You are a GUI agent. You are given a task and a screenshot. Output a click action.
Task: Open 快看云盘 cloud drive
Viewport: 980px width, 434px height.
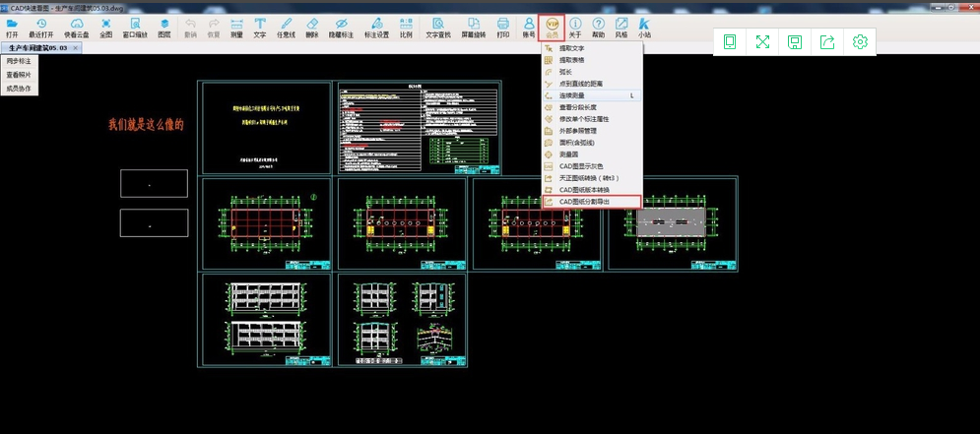pyautogui.click(x=74, y=26)
